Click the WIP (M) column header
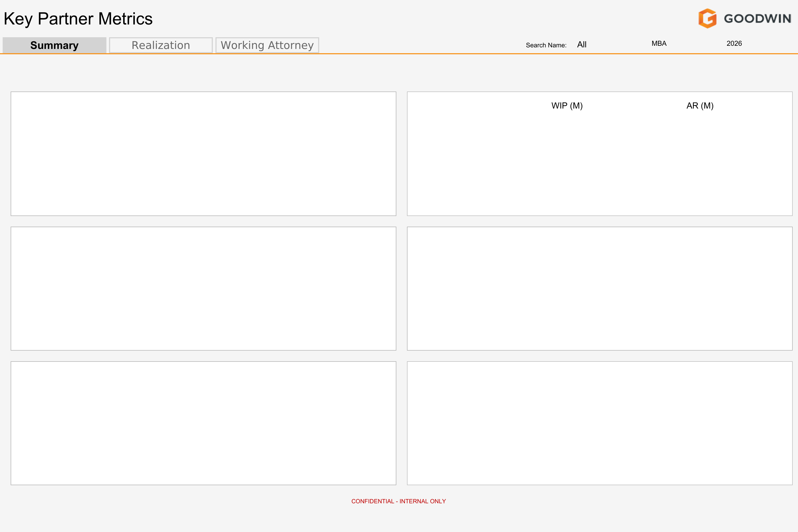Viewport: 798px width, 532px height. pyautogui.click(x=567, y=106)
